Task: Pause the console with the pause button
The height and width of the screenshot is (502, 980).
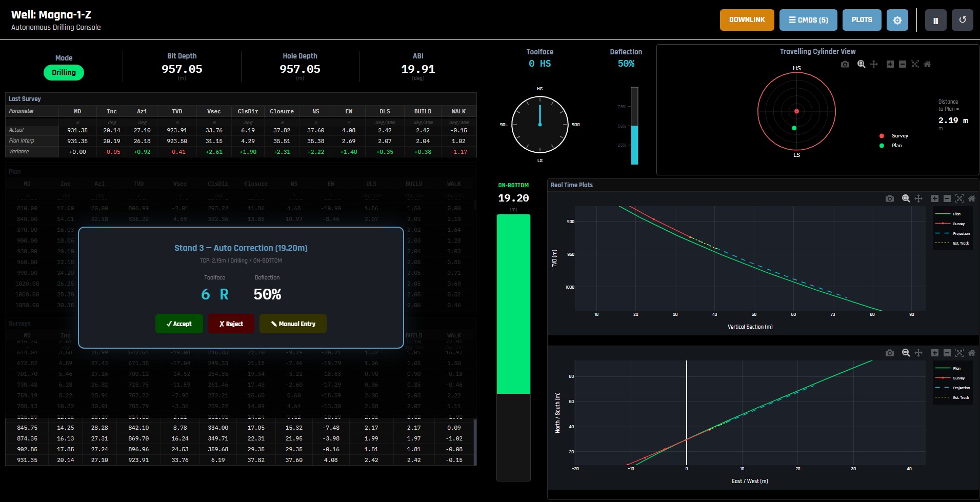Action: [935, 20]
